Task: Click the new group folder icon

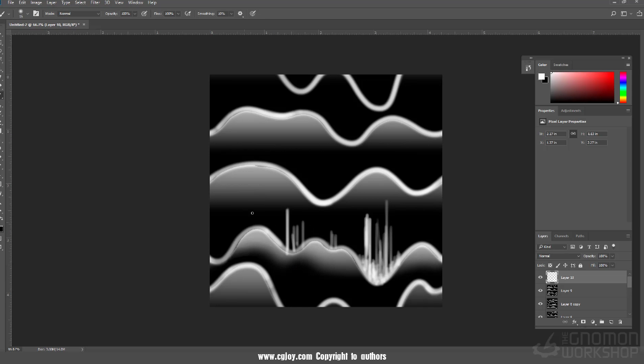Action: (x=601, y=321)
